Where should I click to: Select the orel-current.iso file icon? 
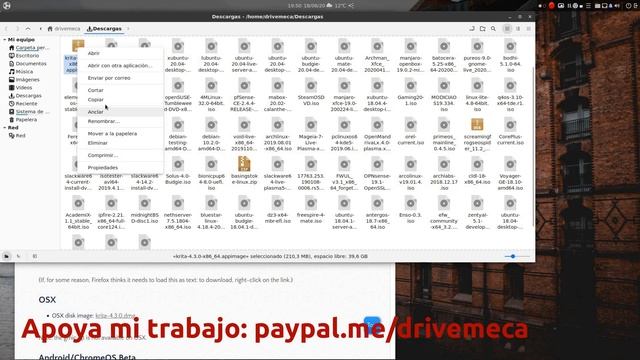[x=411, y=124]
